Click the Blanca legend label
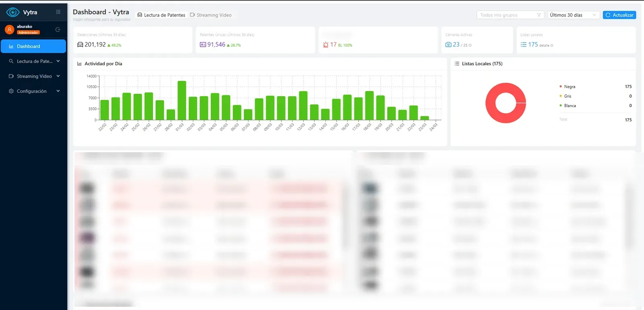This screenshot has height=310, width=644. point(570,105)
